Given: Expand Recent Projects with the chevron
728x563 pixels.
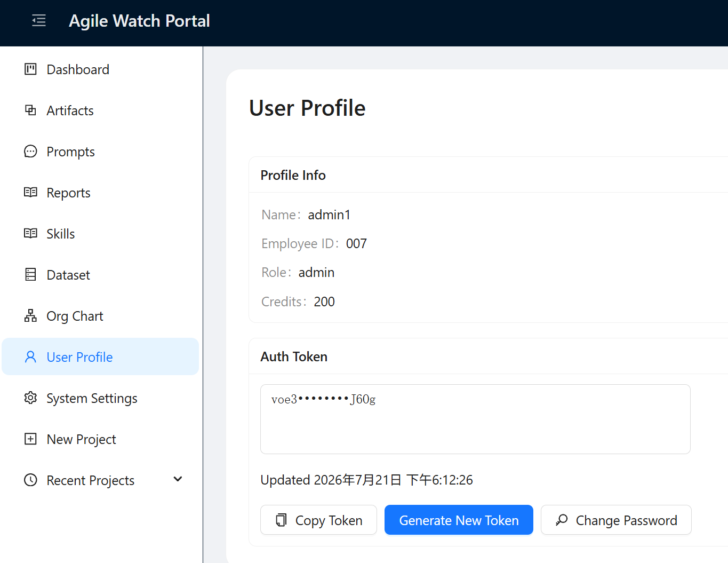Looking at the screenshot, I should coord(178,479).
